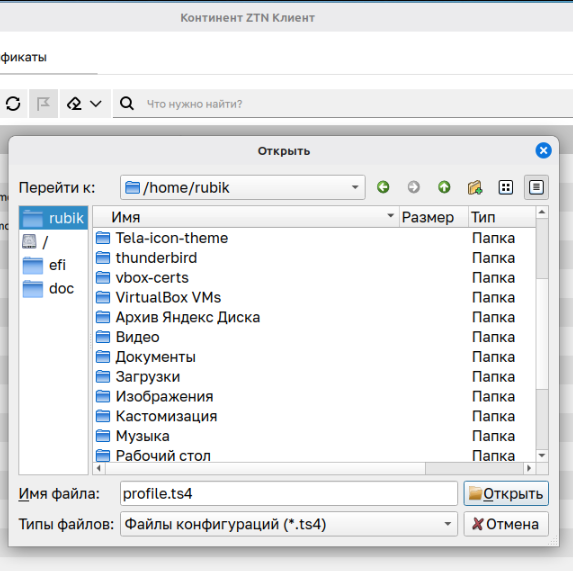
Task: Open the Типы файлов dropdown
Action: tap(289, 524)
